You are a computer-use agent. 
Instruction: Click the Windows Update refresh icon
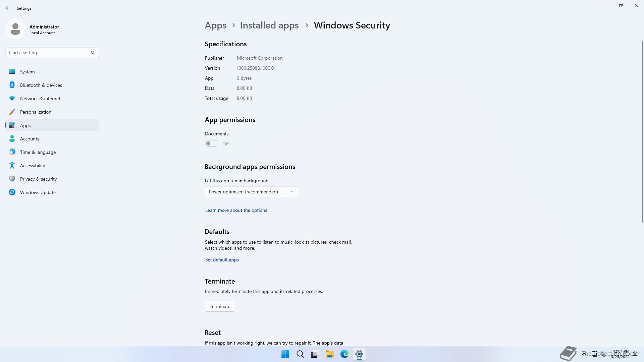coord(12,192)
